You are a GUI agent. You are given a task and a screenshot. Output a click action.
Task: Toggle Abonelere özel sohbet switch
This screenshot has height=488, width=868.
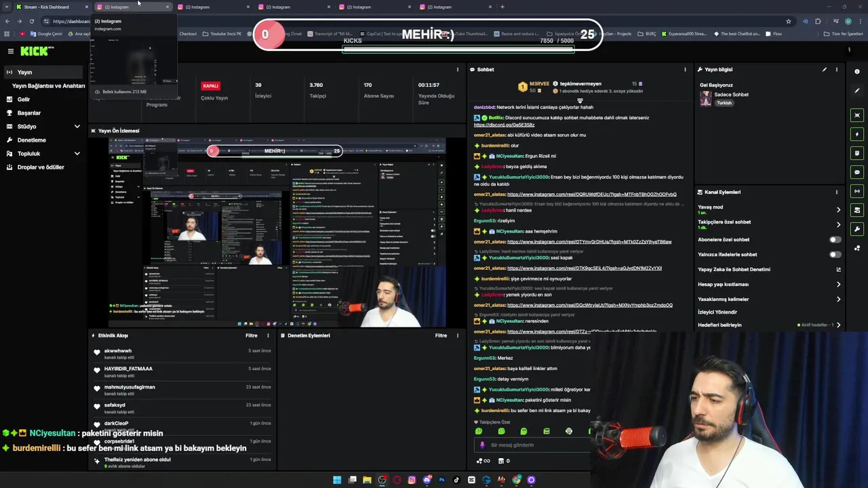[x=835, y=240]
